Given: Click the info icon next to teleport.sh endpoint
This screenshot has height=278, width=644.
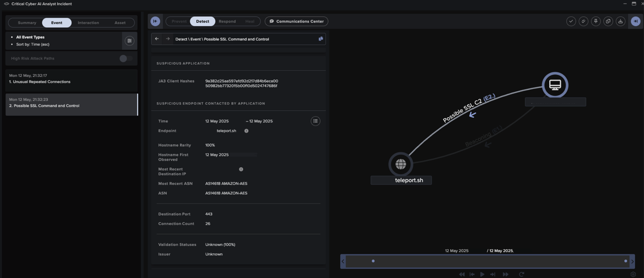Looking at the screenshot, I should (x=246, y=131).
